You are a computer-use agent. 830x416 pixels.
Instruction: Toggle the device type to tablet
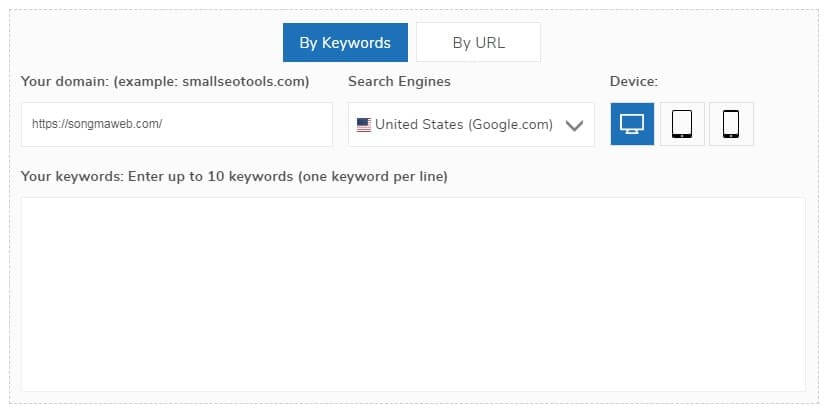[682, 124]
